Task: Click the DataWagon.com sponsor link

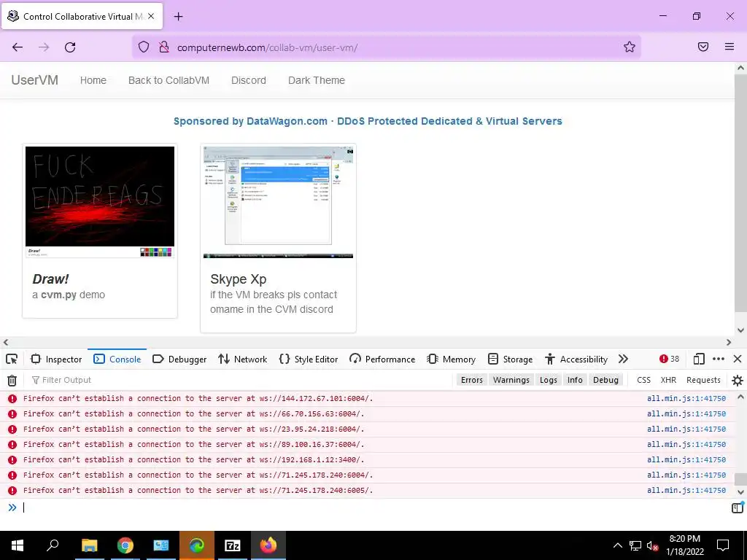Action: pyautogui.click(x=368, y=121)
